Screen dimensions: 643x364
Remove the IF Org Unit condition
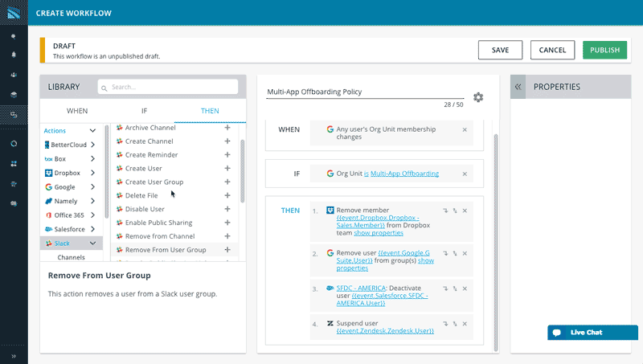(465, 174)
